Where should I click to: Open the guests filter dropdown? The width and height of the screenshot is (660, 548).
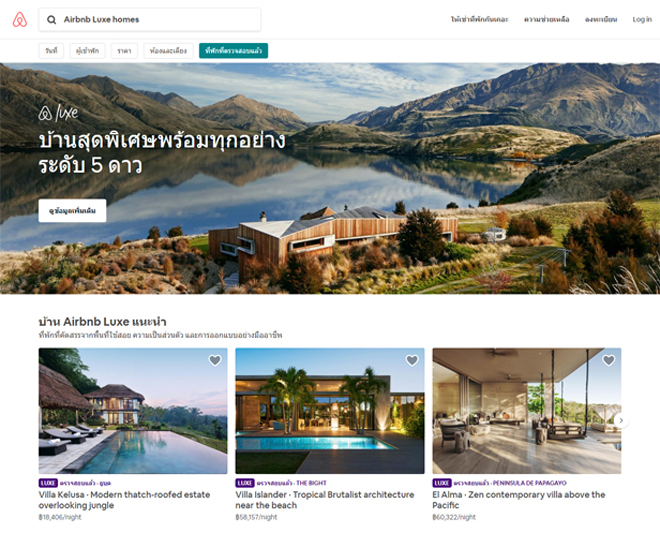pyautogui.click(x=88, y=51)
